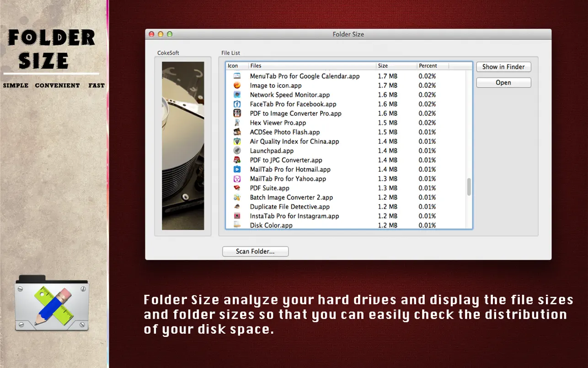Select the Air Quality Index for China icon
Viewport: 588px width, 368px height.
point(237,141)
